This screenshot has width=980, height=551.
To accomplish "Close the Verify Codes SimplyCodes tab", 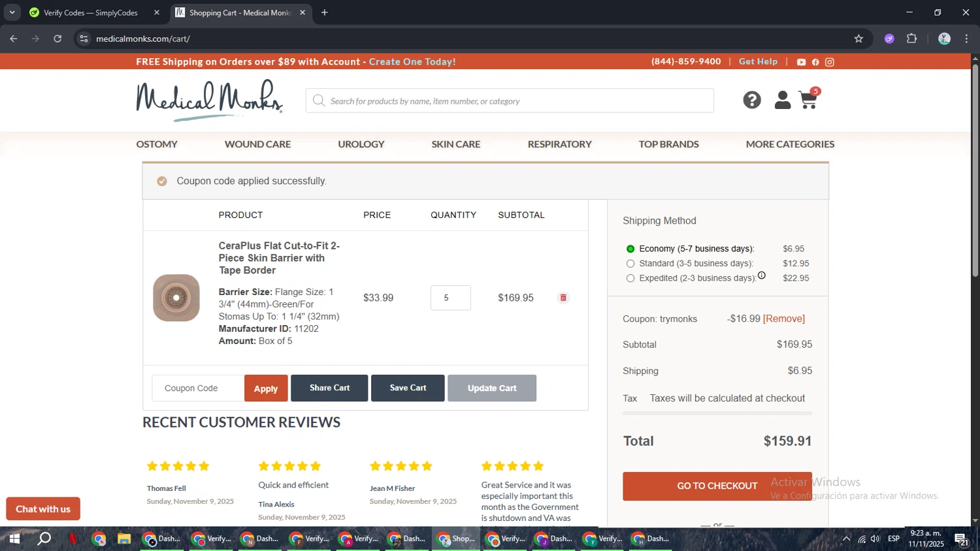I will tap(157, 12).
